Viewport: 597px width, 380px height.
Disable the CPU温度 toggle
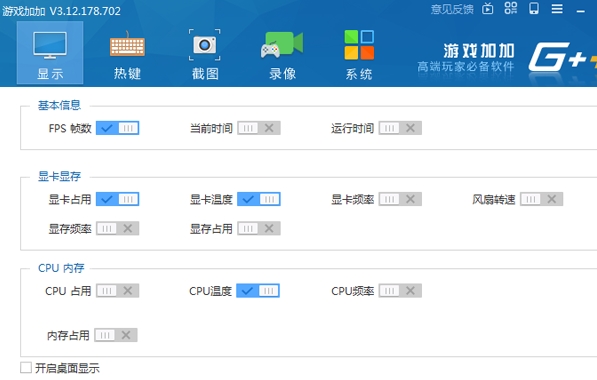(258, 291)
